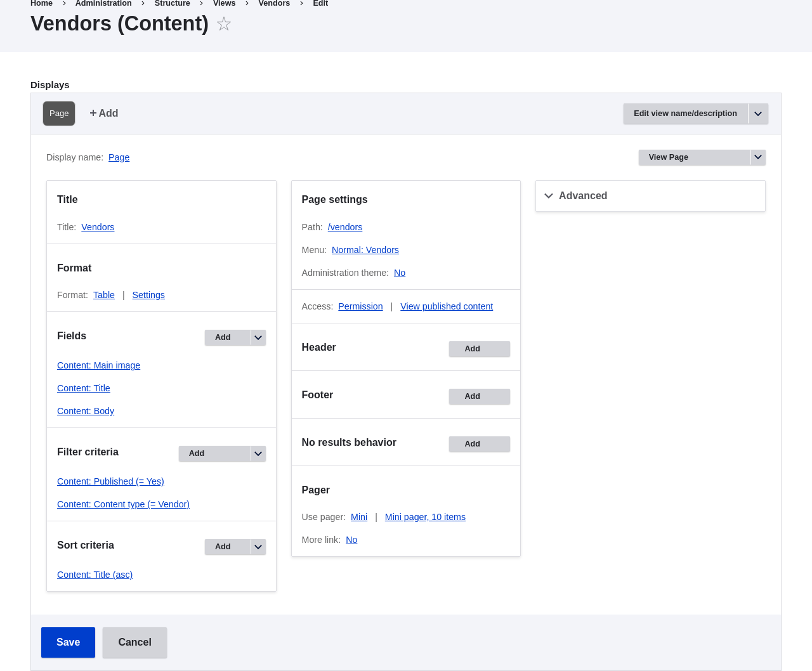Add a No results behavior
This screenshot has width=812, height=671.
pyautogui.click(x=479, y=444)
